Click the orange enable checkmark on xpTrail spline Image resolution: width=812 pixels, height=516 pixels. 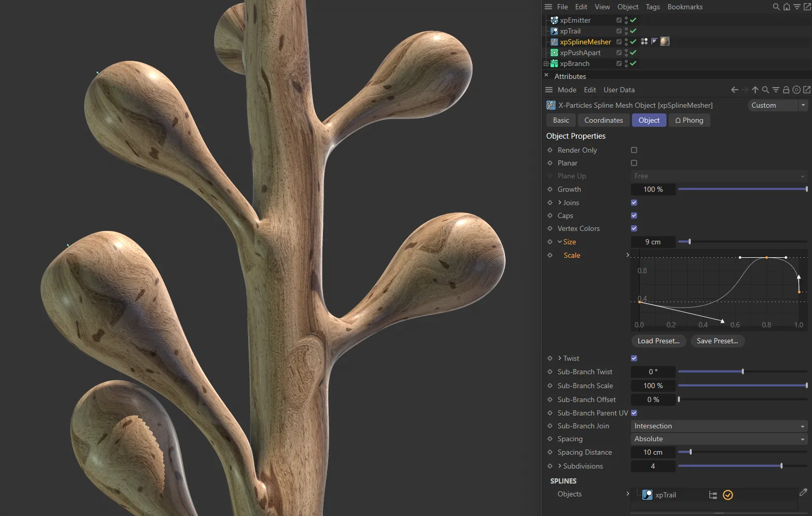tap(727, 495)
